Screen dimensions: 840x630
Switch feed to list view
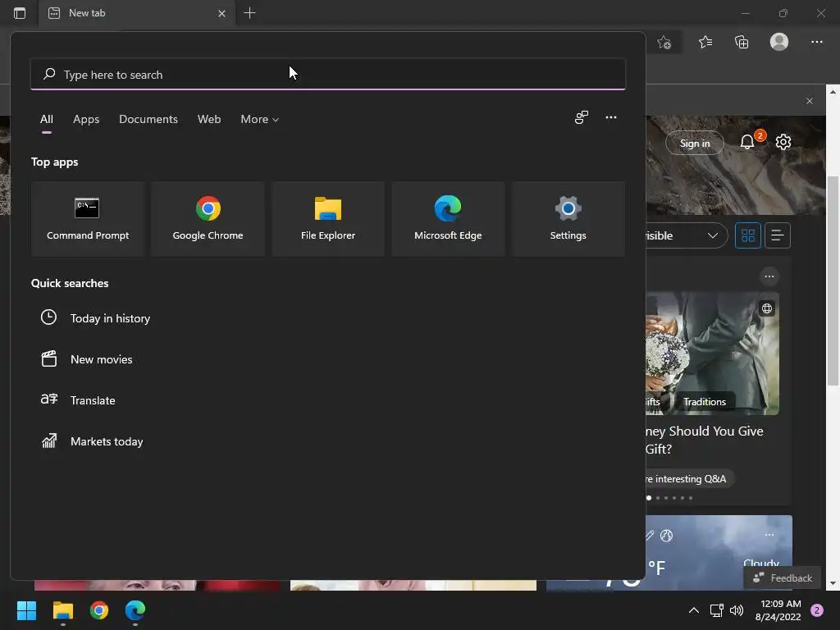tap(778, 235)
